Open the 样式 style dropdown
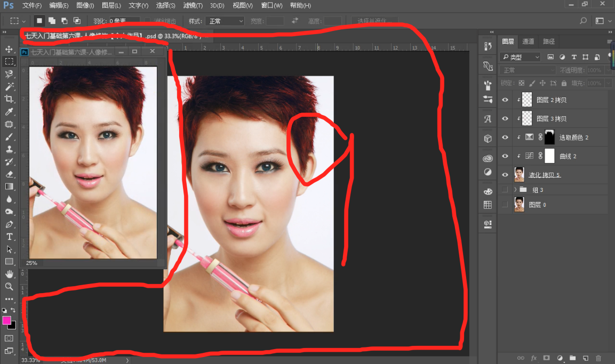Screen dimensions: 615x364 tap(225, 21)
